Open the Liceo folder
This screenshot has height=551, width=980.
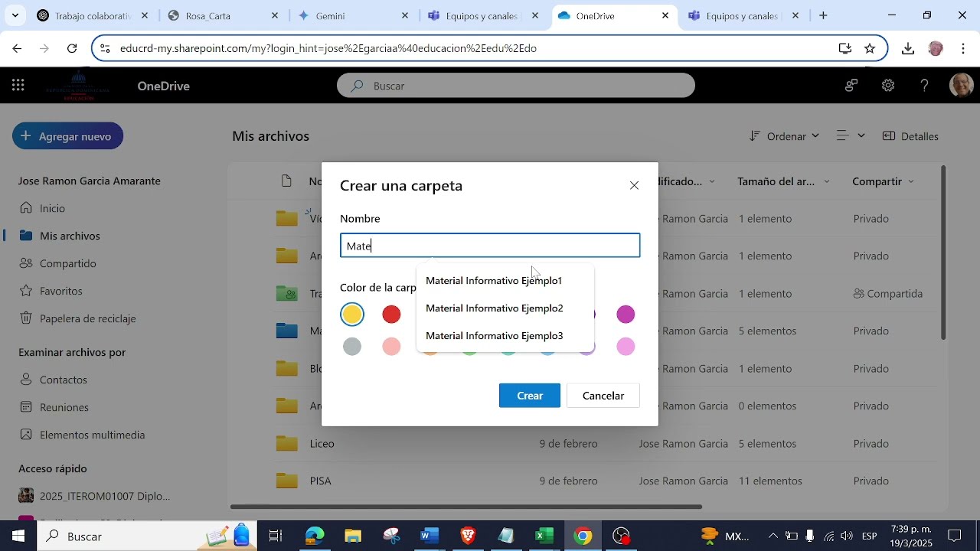coord(322,444)
